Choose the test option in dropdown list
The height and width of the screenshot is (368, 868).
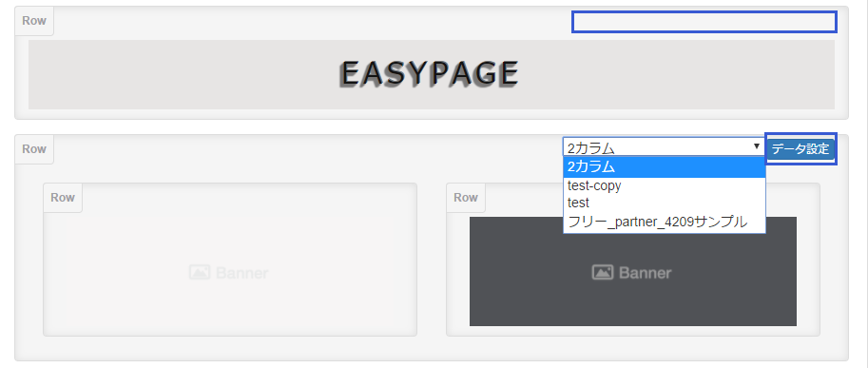coord(665,203)
